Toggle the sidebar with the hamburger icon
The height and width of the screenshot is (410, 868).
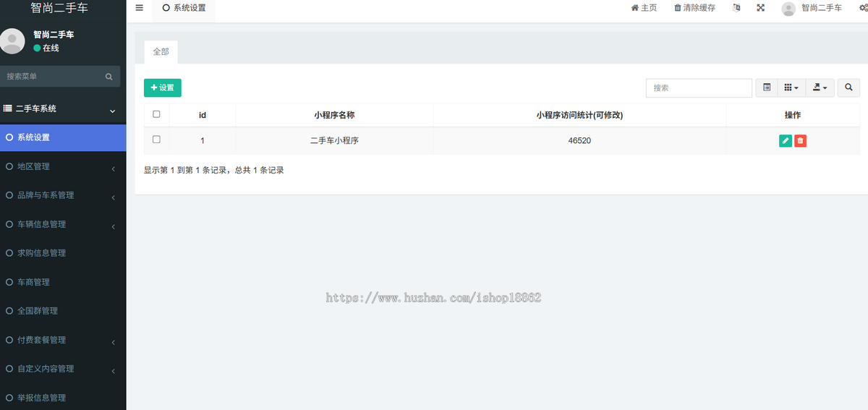point(139,8)
